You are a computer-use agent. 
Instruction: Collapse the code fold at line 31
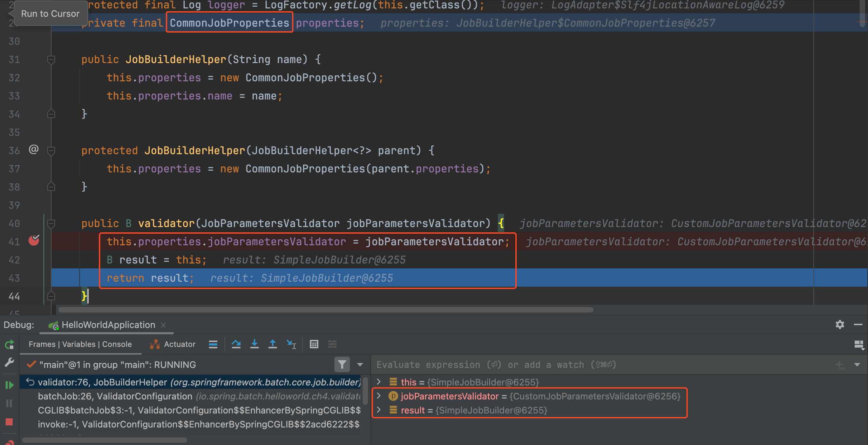[x=51, y=60]
